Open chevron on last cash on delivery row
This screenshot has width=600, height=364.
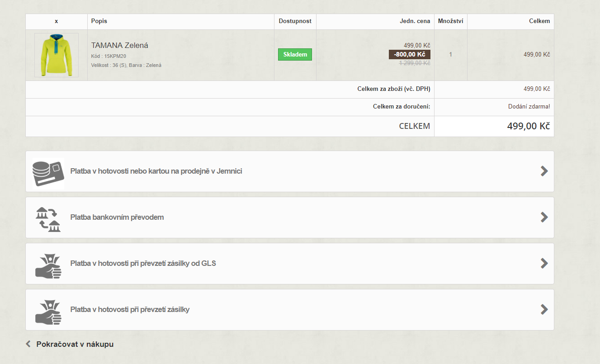(x=544, y=309)
